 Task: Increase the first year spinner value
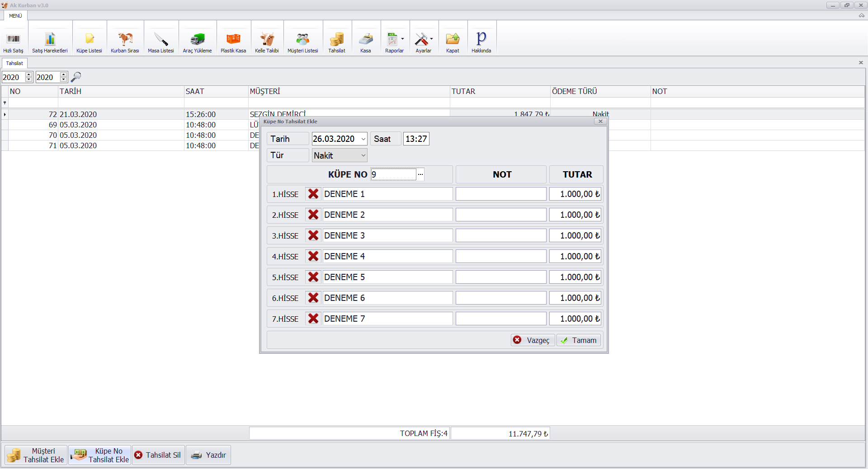29,75
